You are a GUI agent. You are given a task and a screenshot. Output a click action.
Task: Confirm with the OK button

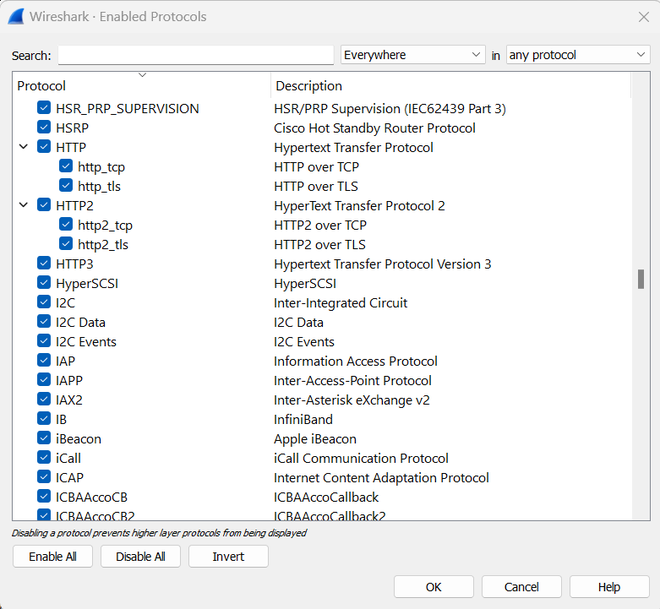tap(434, 587)
